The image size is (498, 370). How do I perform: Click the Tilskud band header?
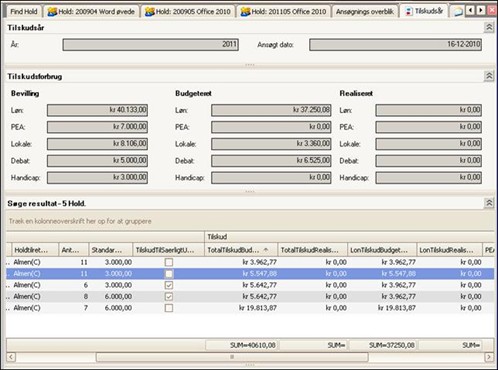[x=349, y=237]
